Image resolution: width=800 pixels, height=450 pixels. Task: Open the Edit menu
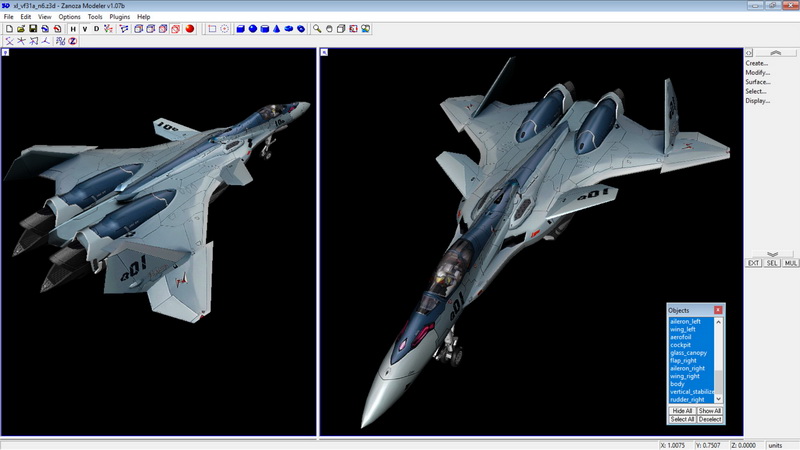point(26,17)
